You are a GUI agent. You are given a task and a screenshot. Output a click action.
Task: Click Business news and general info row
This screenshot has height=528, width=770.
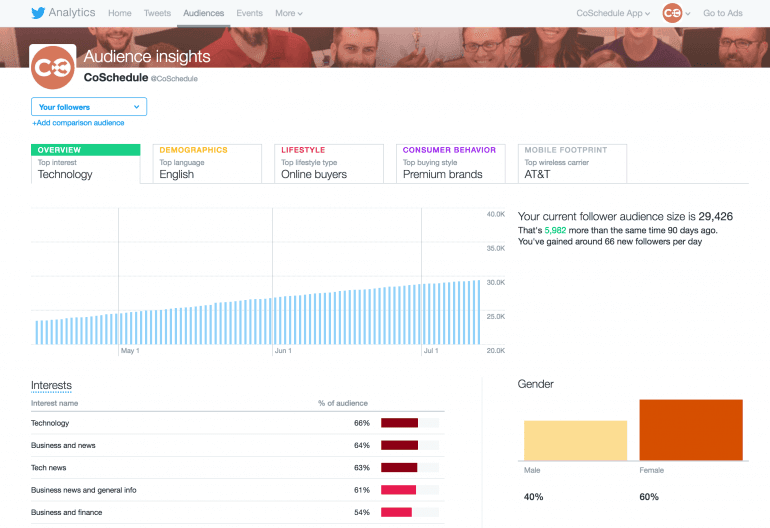pos(238,490)
